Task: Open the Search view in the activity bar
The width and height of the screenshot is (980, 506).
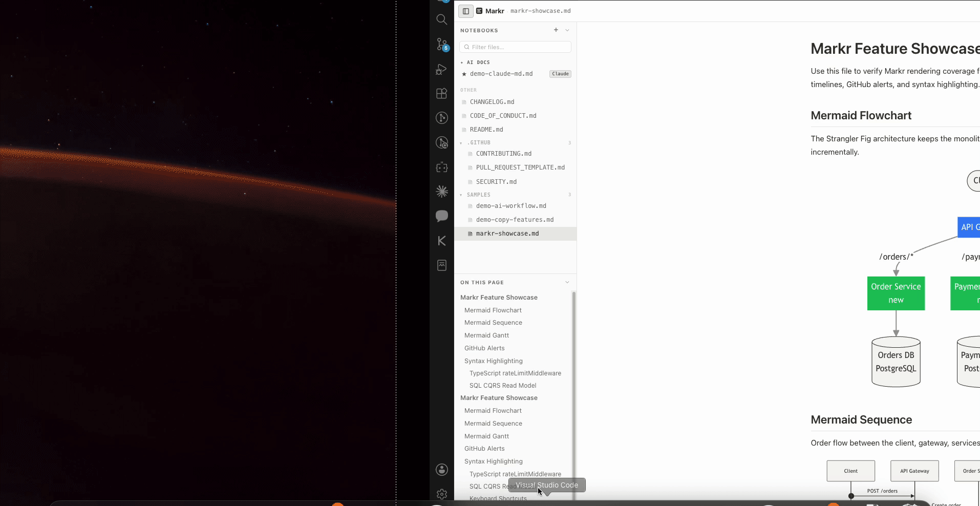Action: [x=441, y=19]
